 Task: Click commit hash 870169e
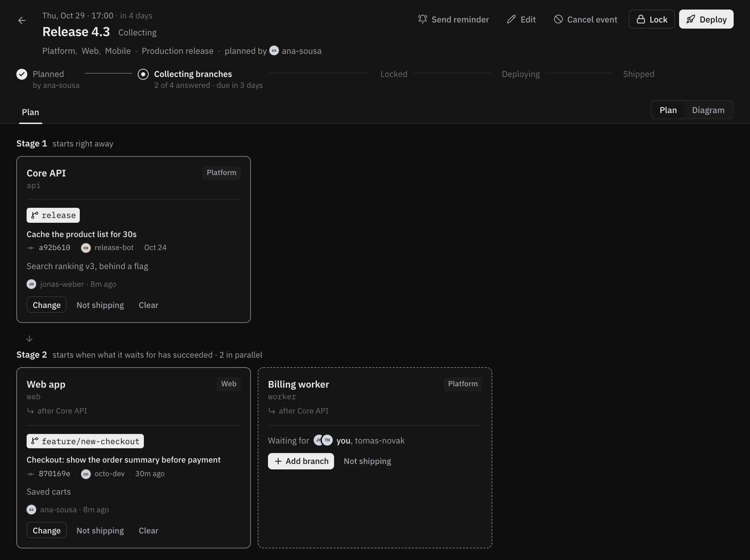click(55, 474)
